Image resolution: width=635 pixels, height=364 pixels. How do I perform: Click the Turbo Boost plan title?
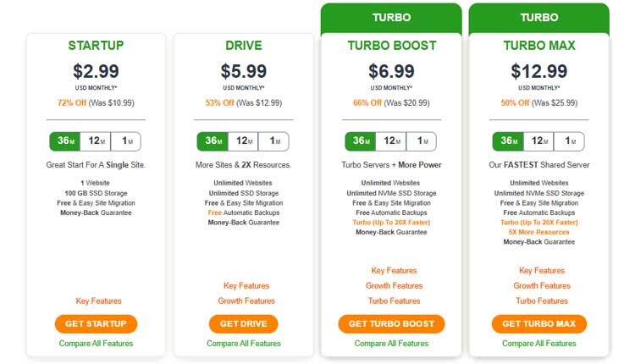tap(391, 46)
